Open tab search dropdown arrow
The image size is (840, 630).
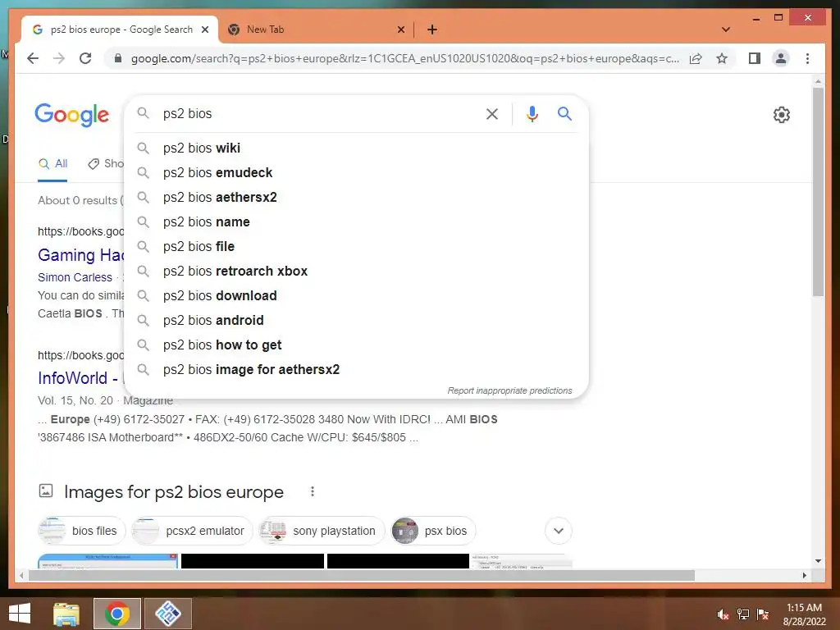pyautogui.click(x=726, y=30)
